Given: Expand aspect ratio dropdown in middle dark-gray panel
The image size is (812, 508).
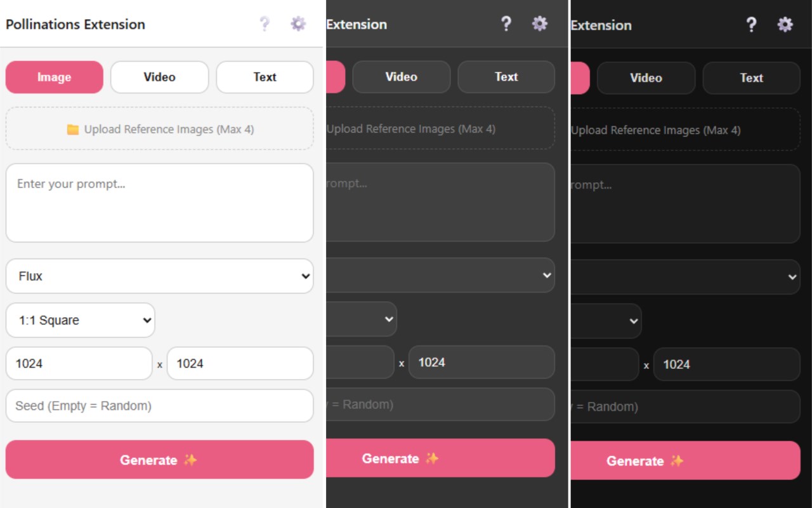Looking at the screenshot, I should click(362, 319).
